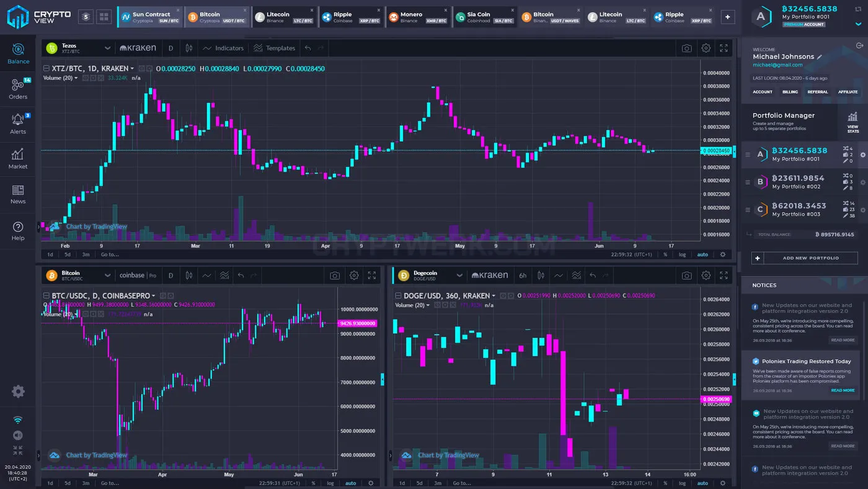The image size is (868, 489).
Task: Open the Billing tab in the account panel
Action: tap(790, 92)
